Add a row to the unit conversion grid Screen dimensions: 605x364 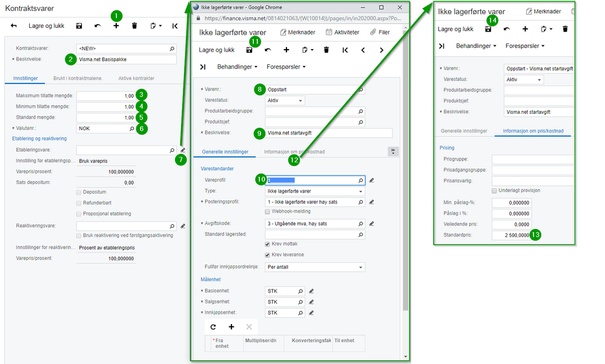coord(231,327)
